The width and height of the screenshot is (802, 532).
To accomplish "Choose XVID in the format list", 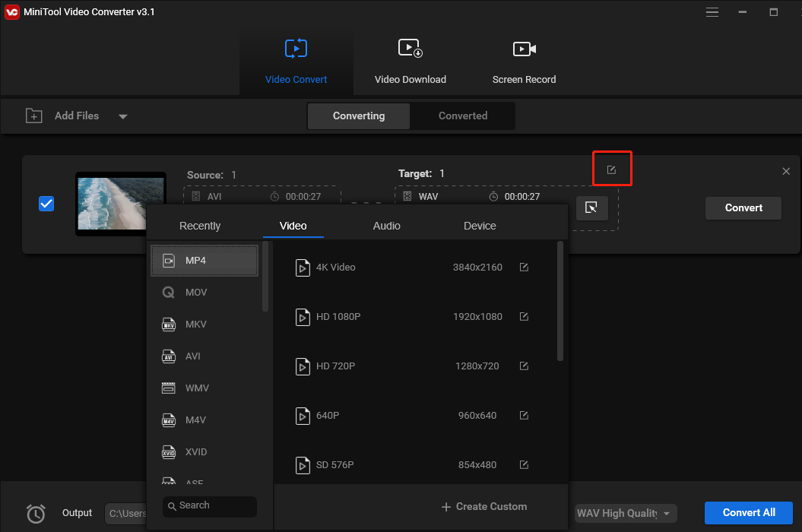I will click(x=204, y=451).
